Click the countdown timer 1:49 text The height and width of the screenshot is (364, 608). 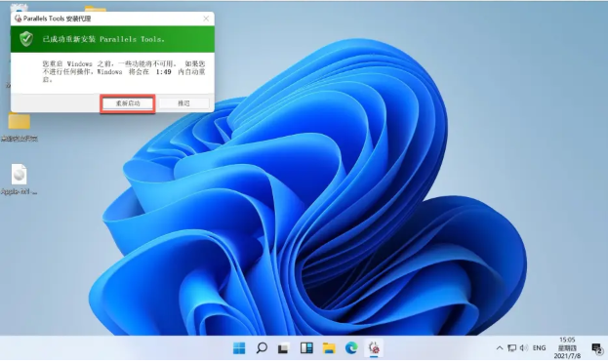(163, 72)
